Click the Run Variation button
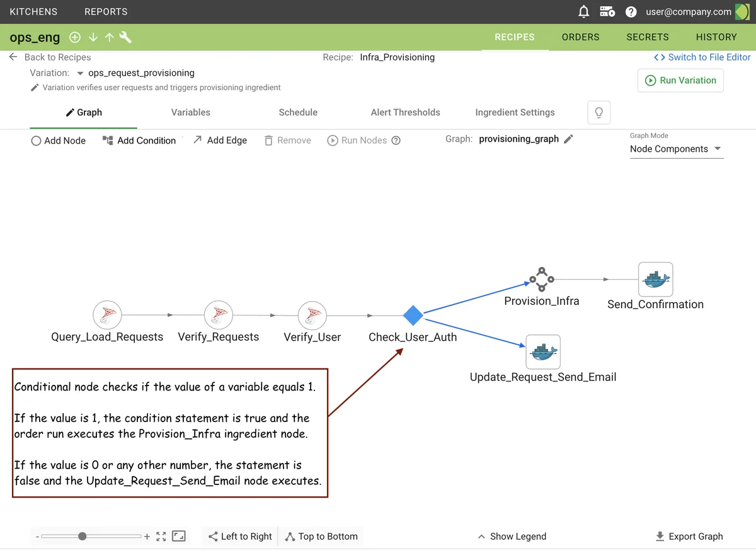The height and width of the screenshot is (553, 756). (680, 81)
